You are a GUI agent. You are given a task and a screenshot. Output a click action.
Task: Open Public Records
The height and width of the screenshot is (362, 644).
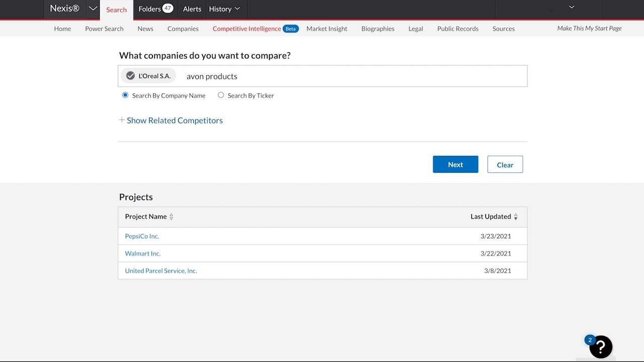point(458,29)
